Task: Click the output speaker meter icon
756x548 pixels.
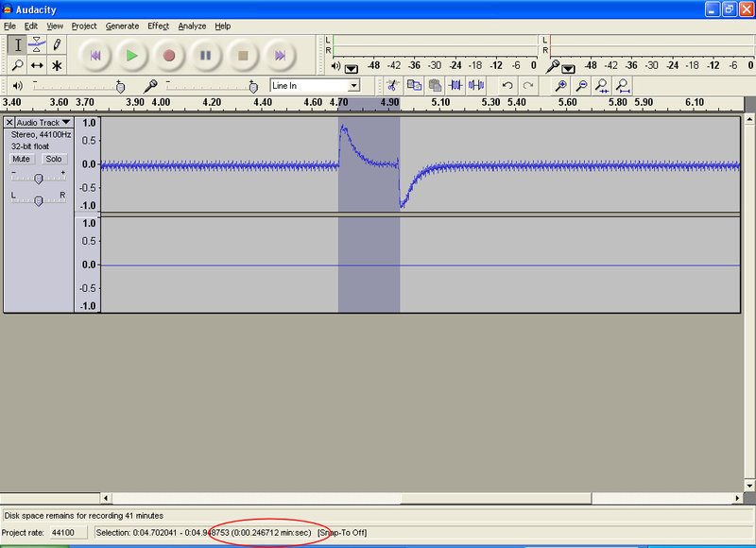Action: 336,66
